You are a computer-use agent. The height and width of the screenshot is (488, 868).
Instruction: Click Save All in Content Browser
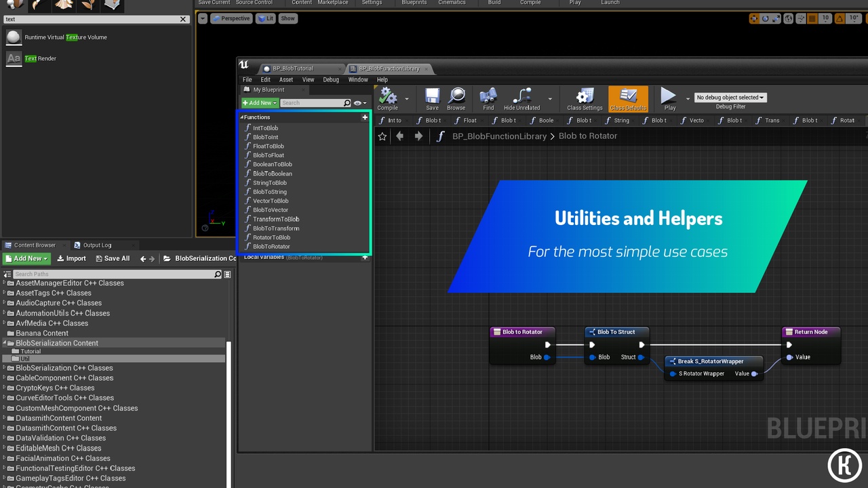(113, 258)
